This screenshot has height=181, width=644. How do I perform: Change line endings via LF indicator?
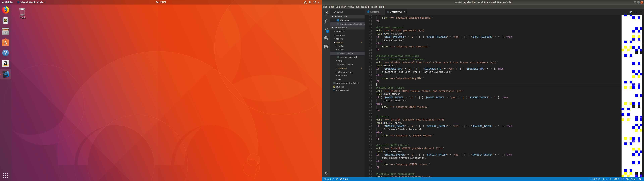(623, 179)
